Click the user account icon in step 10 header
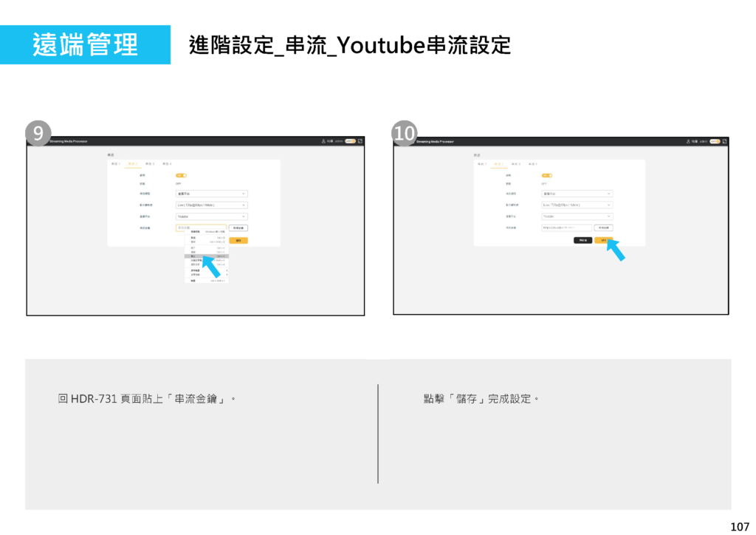Viewport: 756px width, 535px height. coord(688,141)
